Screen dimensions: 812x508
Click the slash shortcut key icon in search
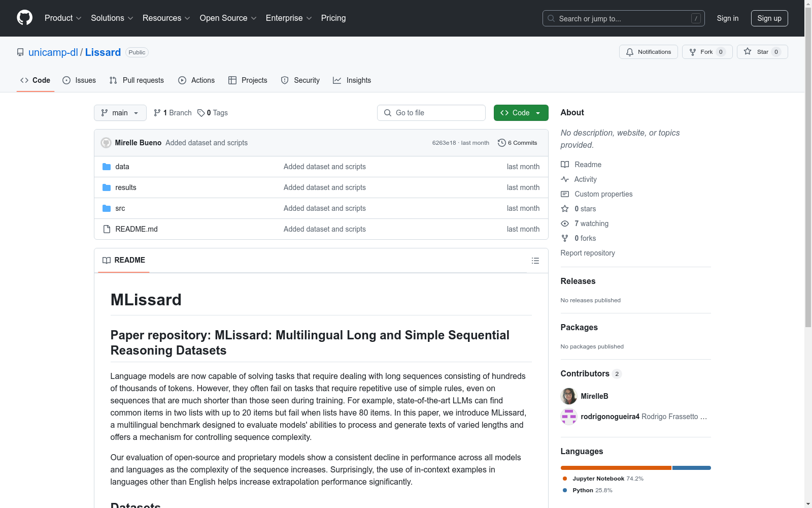click(x=696, y=18)
